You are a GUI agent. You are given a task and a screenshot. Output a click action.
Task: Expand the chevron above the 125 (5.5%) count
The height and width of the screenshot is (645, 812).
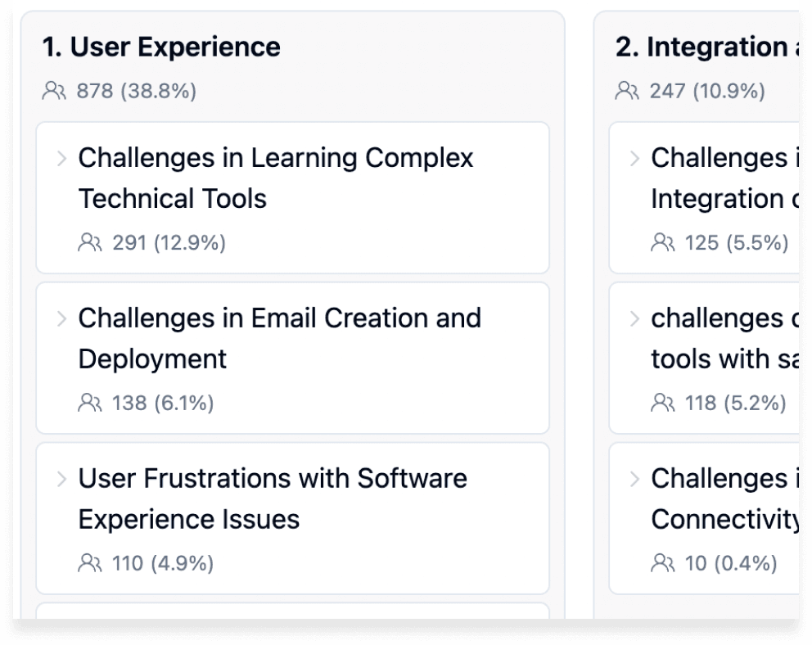(635, 158)
